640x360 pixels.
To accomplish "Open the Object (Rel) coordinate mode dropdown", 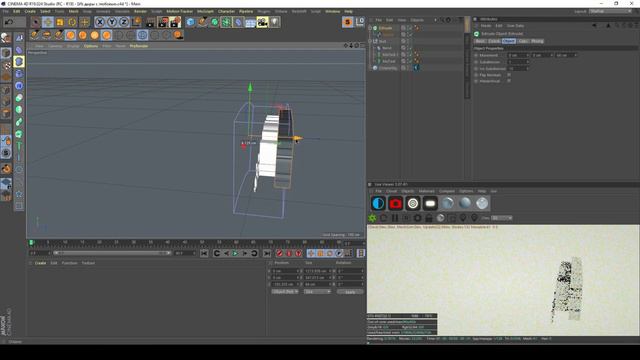I will (x=284, y=292).
